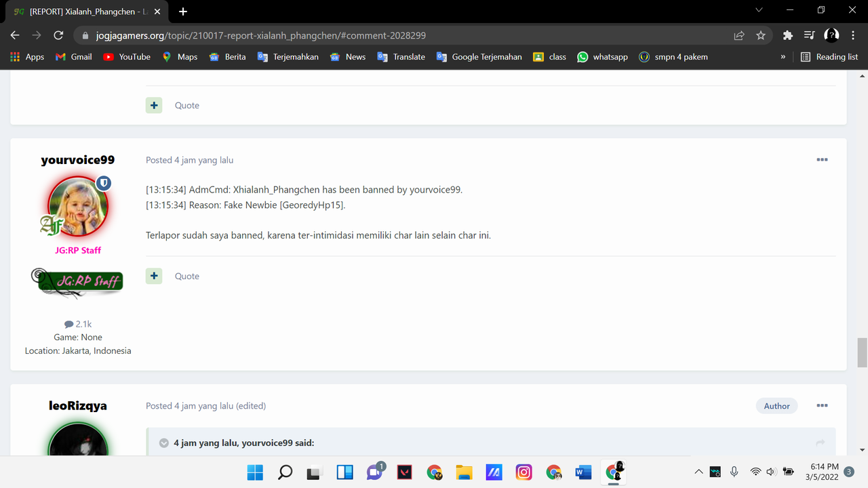
Task: Open the Teams Chat taskbar icon
Action: [x=375, y=472]
